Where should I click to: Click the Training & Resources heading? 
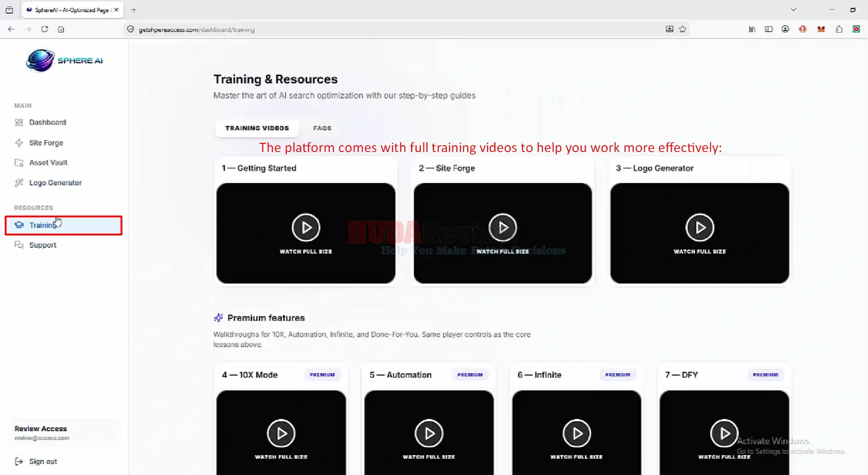(x=275, y=79)
